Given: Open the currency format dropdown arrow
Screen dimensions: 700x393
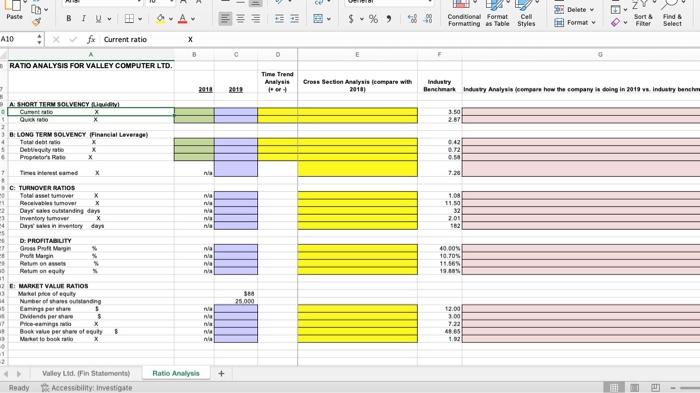Looking at the screenshot, I should tap(362, 19).
